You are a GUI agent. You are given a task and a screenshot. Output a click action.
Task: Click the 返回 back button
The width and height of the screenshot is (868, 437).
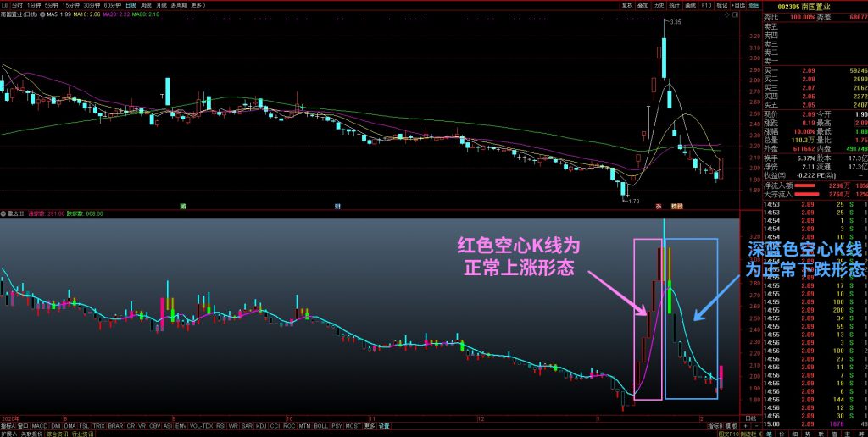(754, 5)
